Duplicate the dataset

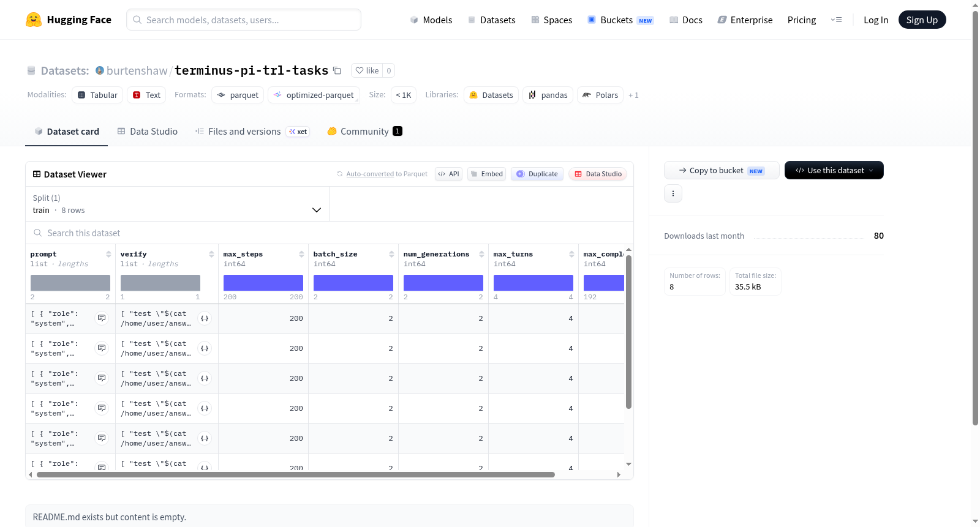(x=537, y=174)
